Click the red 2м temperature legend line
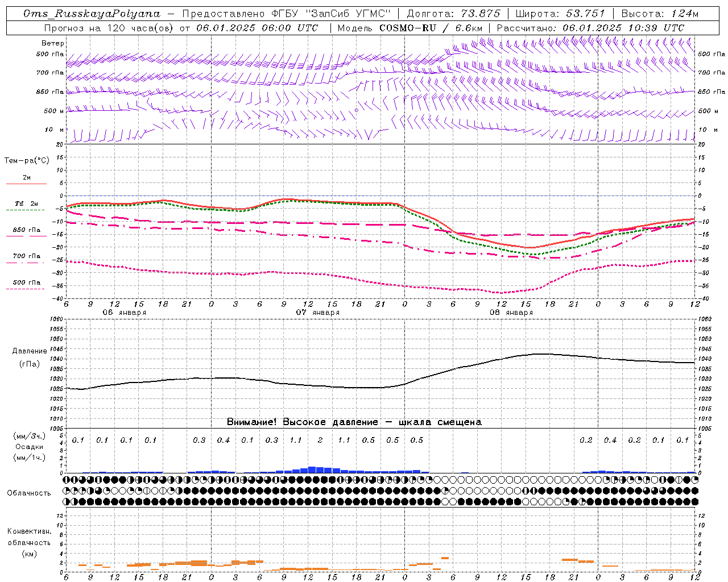The image size is (728, 582). click(x=26, y=184)
